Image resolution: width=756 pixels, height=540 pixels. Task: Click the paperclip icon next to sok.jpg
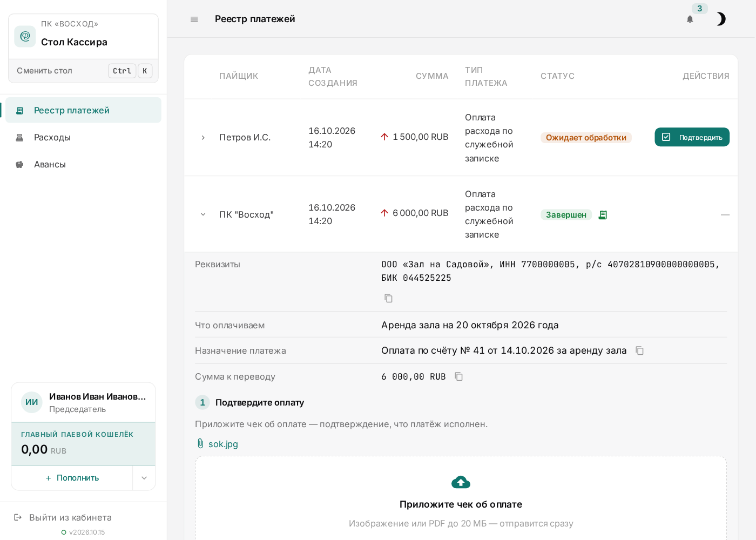[x=200, y=444]
